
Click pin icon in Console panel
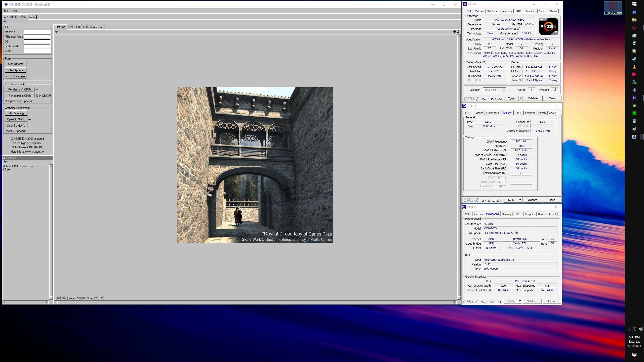pos(5,162)
